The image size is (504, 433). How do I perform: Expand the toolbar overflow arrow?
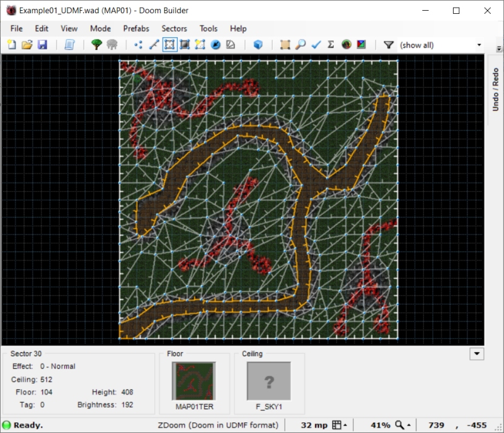point(499,49)
